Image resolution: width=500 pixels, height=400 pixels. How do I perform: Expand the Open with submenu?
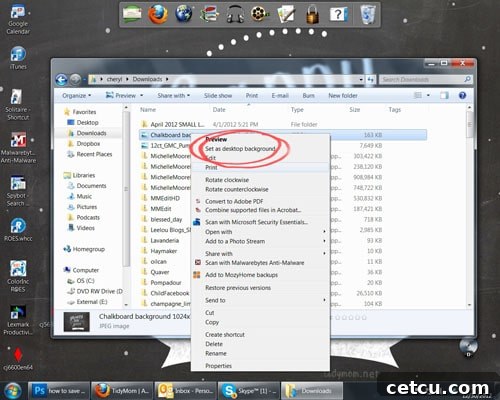click(260, 232)
